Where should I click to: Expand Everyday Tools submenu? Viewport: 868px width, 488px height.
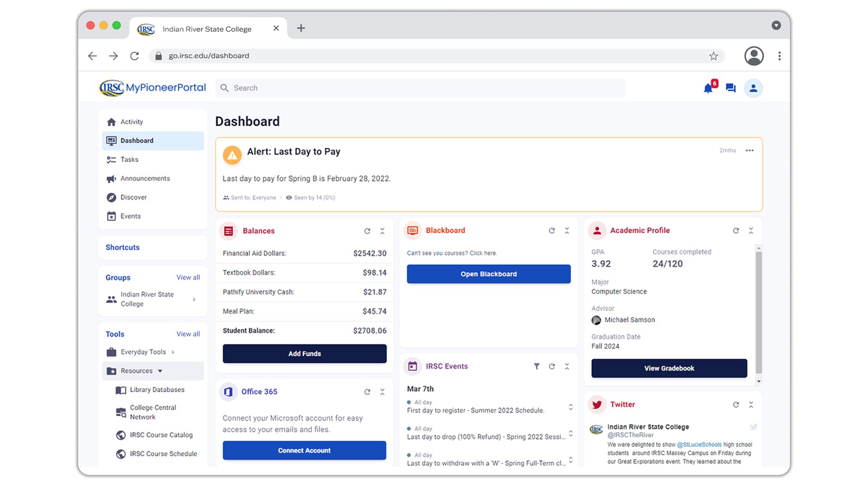(173, 352)
